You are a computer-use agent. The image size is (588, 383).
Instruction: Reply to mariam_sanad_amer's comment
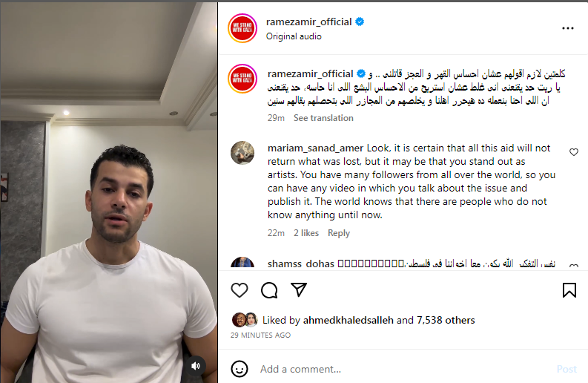pos(339,233)
